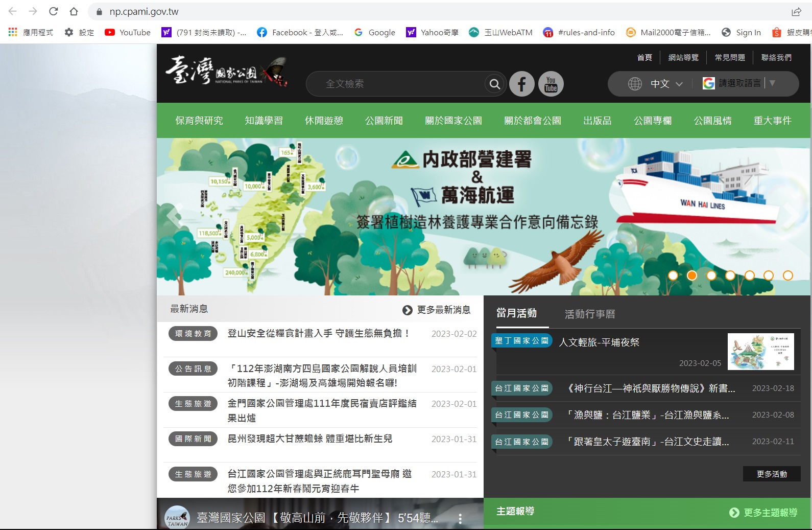The width and height of the screenshot is (812, 530).
Task: Click browser home icon
Action: tap(74, 11)
